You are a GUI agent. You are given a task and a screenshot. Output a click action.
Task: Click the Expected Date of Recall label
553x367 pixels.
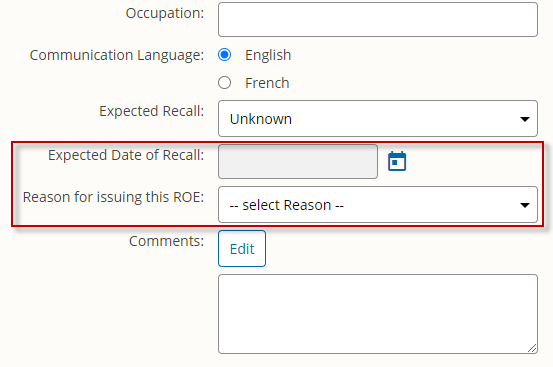[x=126, y=155]
